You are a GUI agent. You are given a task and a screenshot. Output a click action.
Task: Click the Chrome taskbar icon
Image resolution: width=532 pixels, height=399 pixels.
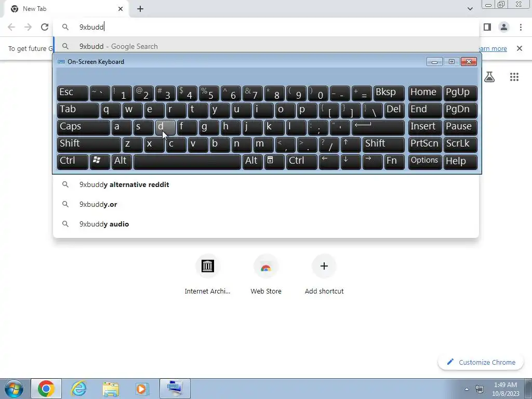(46, 389)
